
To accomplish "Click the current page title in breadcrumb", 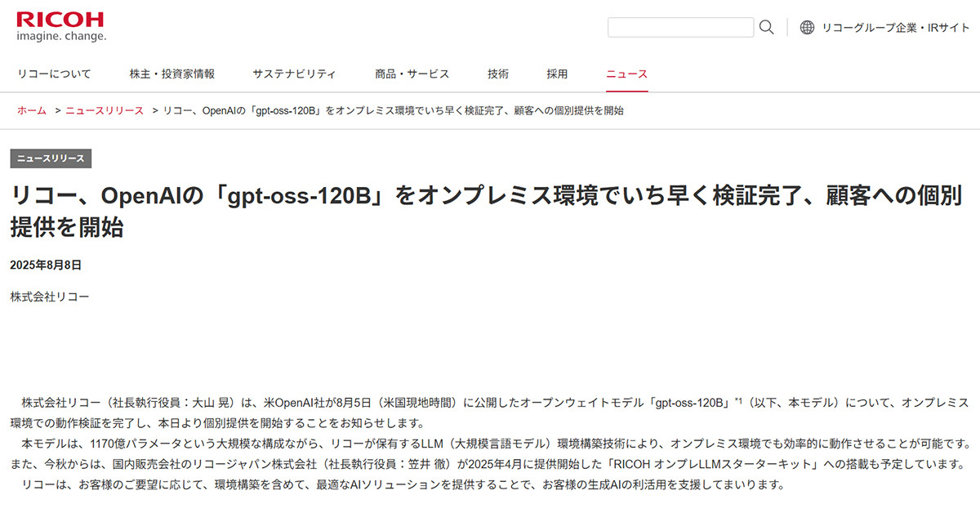I will click(394, 110).
